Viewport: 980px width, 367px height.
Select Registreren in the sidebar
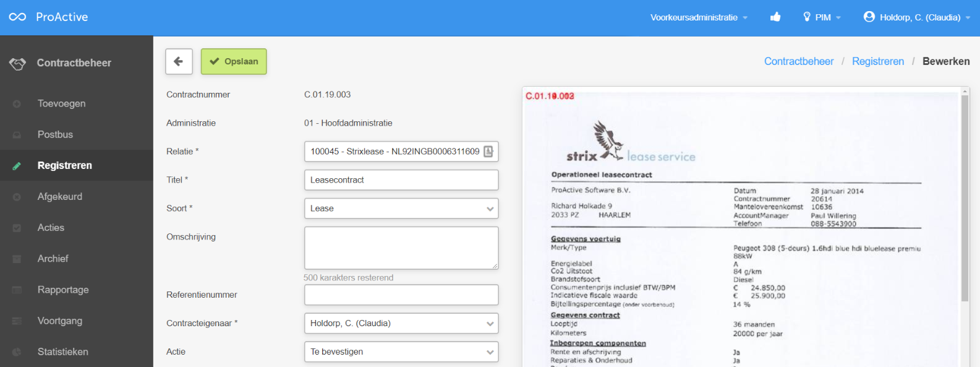click(77, 165)
